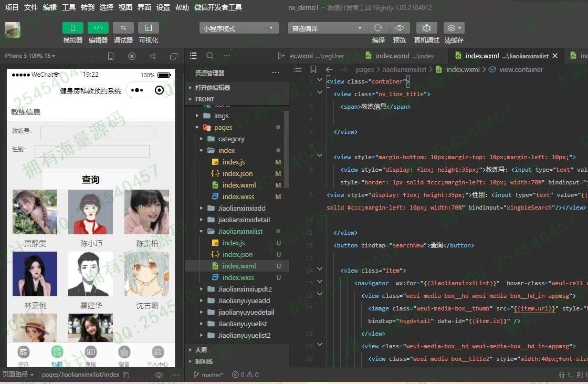The image size is (588, 384).
Task: Click the detach simulator window icon
Action: [x=174, y=56]
